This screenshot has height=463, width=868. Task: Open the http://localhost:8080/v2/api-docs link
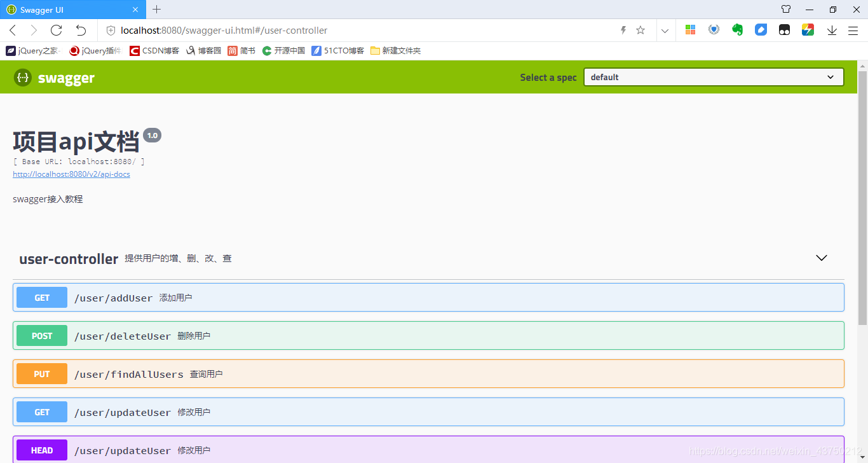pos(71,174)
